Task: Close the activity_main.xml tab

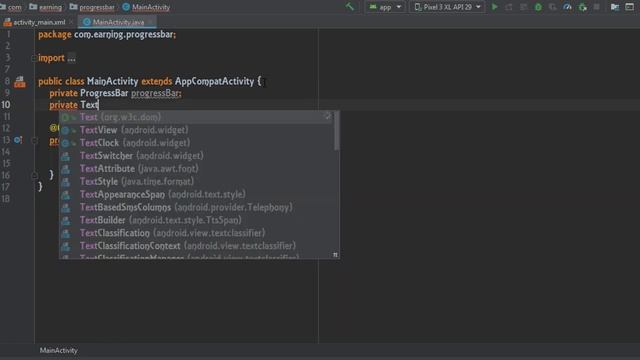Action: click(71, 22)
